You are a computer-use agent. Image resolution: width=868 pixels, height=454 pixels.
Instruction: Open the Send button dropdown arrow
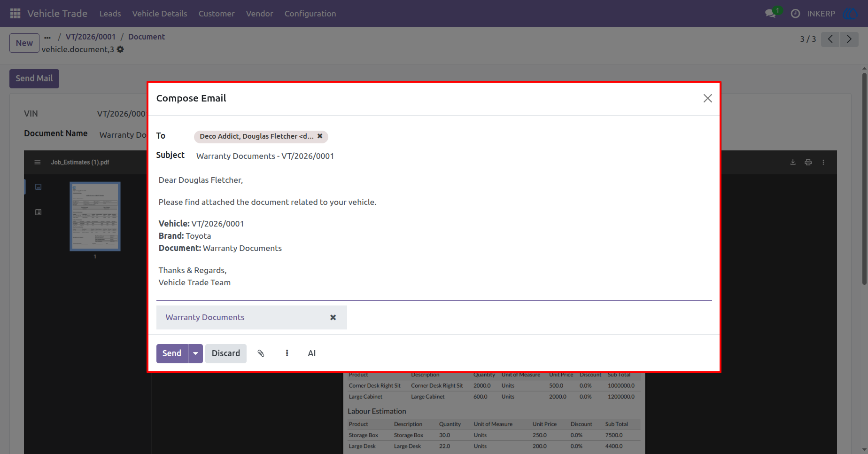[195, 353]
